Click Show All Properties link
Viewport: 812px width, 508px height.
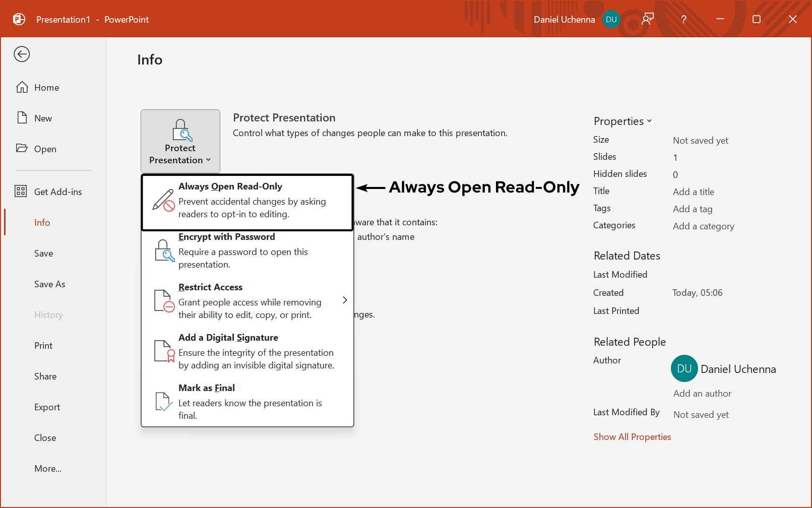click(632, 436)
